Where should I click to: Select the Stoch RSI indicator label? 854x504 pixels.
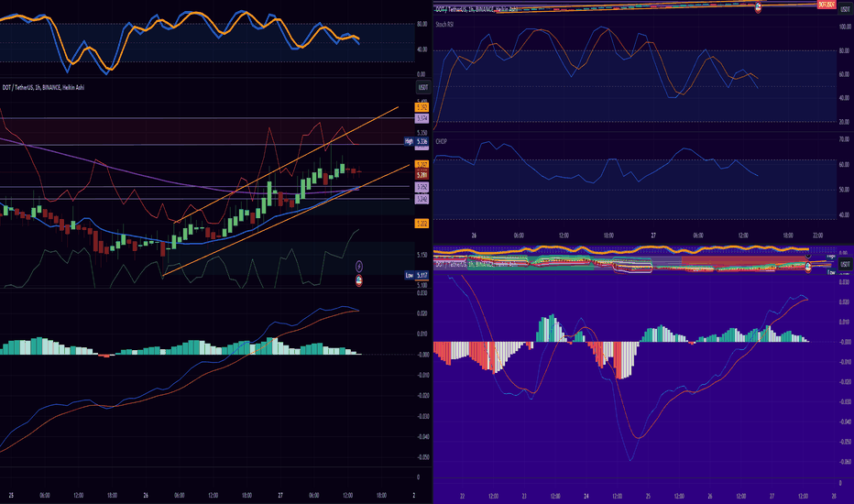(x=444, y=25)
